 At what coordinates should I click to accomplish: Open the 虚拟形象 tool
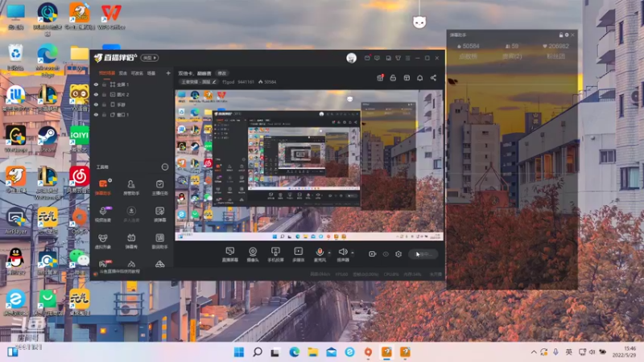click(103, 241)
